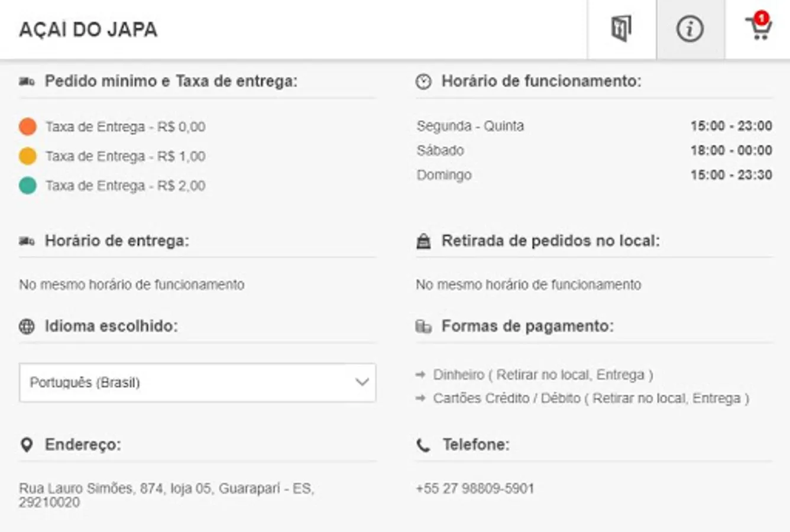Click the delivery truck icon beside Pedido minimo
Viewport: 790px width, 532px height.
27,82
